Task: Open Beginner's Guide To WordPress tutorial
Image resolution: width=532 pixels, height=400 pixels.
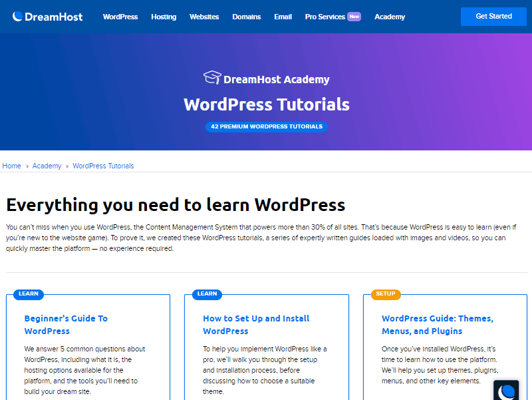Action: [x=66, y=325]
